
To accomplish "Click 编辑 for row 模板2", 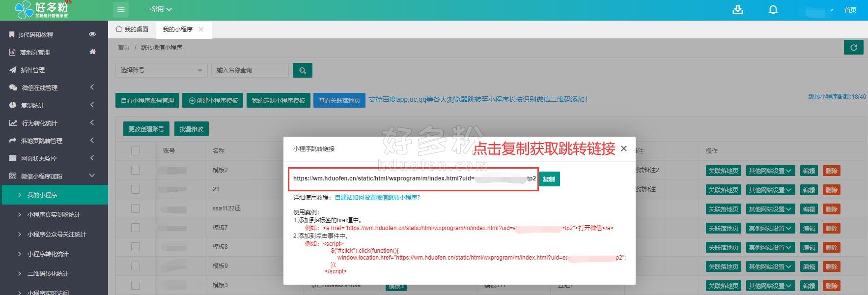I will (x=809, y=171).
